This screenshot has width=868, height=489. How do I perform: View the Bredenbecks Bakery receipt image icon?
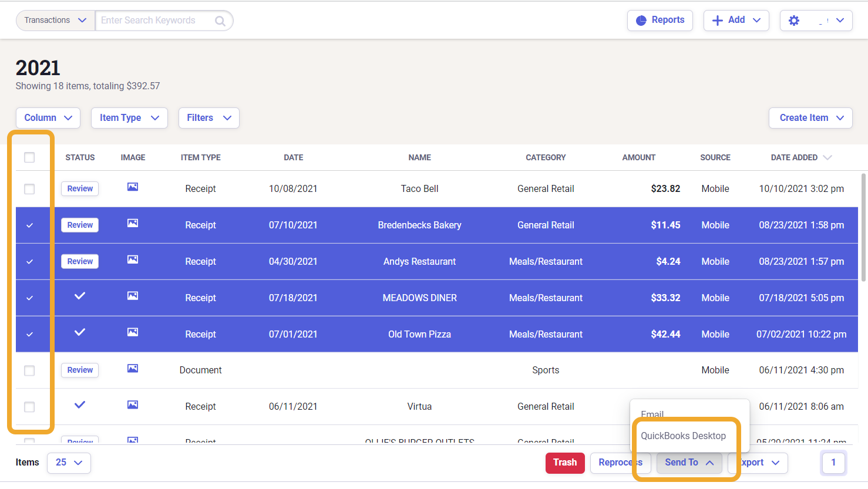tap(133, 224)
